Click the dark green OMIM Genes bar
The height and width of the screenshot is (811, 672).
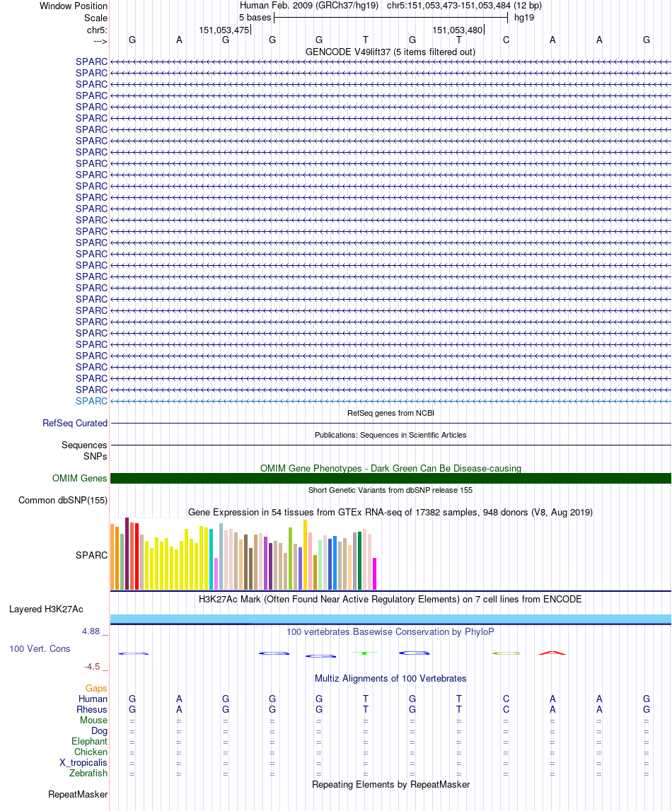coord(390,479)
